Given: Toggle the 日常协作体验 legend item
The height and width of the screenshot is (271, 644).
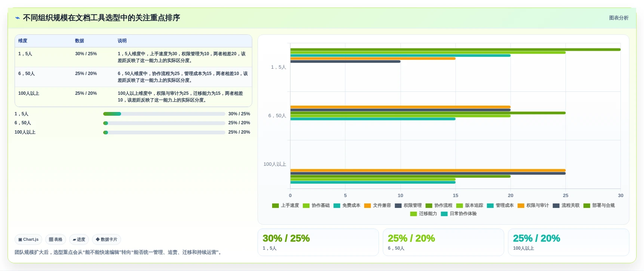Looking at the screenshot, I should coord(459,214).
